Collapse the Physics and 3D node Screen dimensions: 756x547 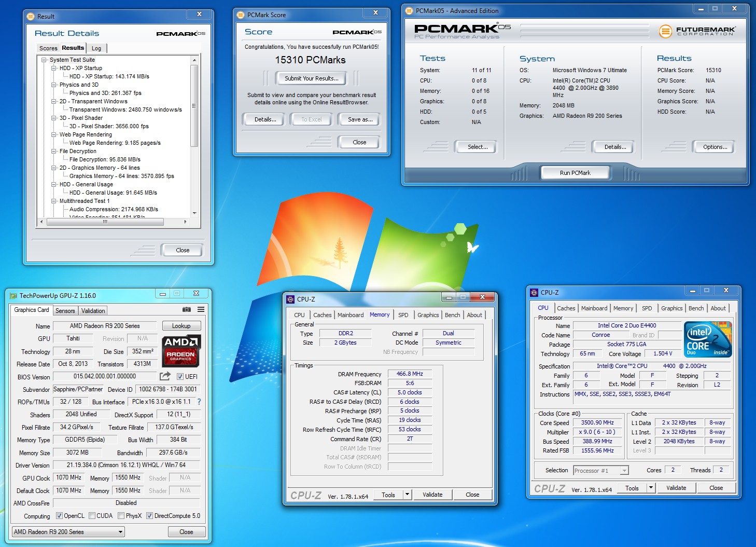click(54, 85)
